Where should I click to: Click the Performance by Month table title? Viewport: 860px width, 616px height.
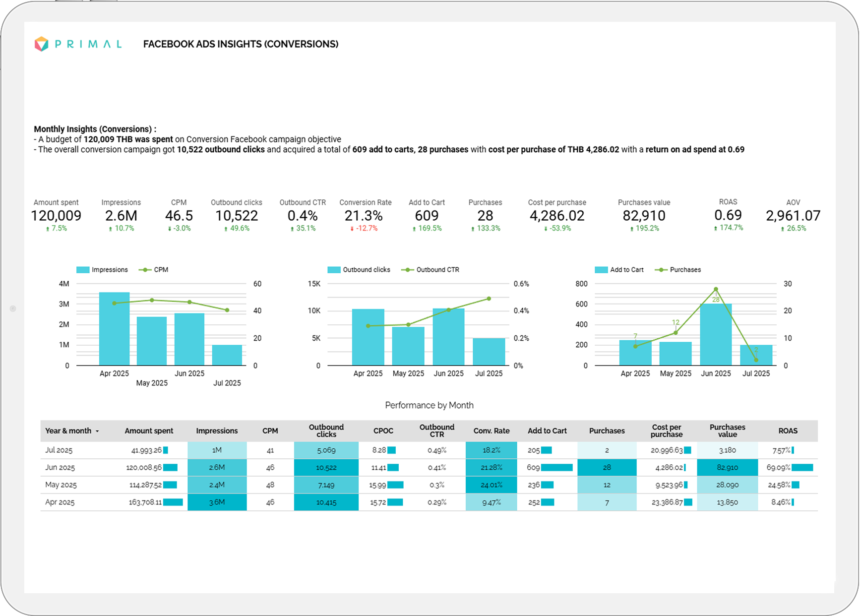coord(429,405)
